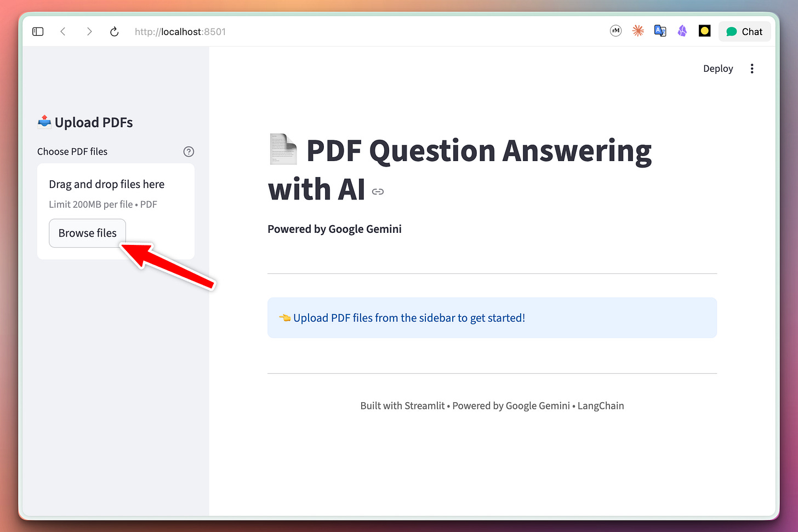Click 'Limit 200MB per file • PDF' text

103,204
